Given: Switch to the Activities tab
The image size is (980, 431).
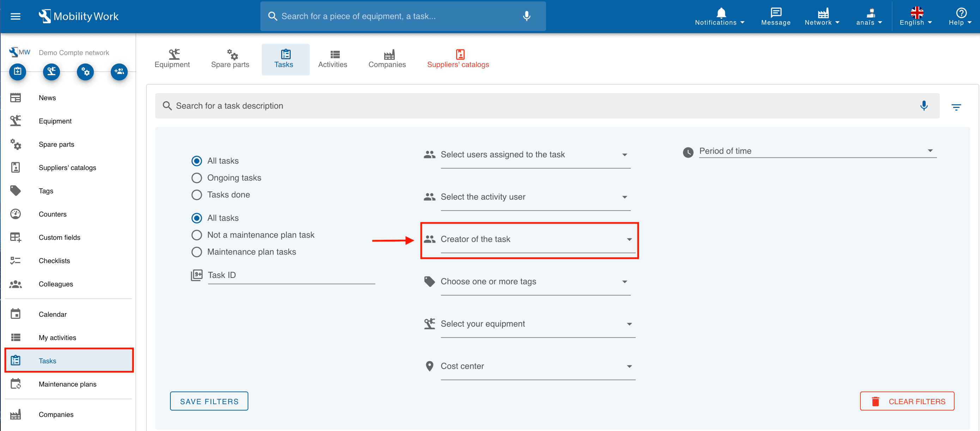Looking at the screenshot, I should [333, 59].
